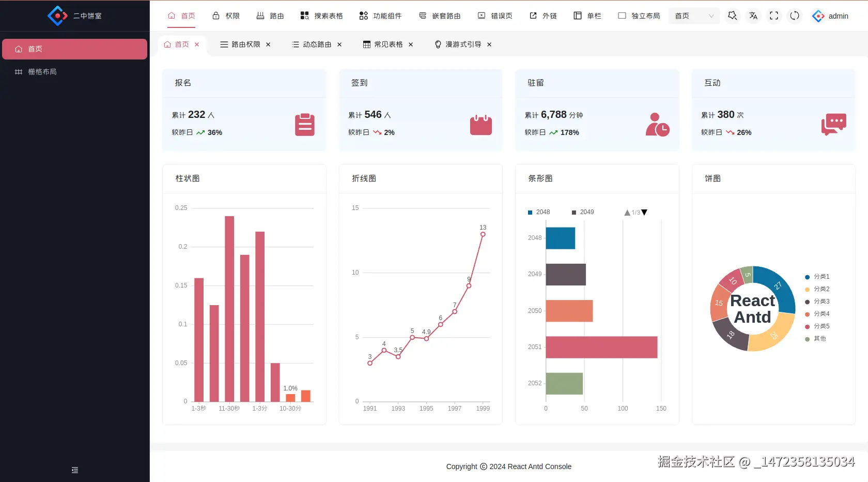Toggle fullscreen mode icon in header

[x=773, y=16]
